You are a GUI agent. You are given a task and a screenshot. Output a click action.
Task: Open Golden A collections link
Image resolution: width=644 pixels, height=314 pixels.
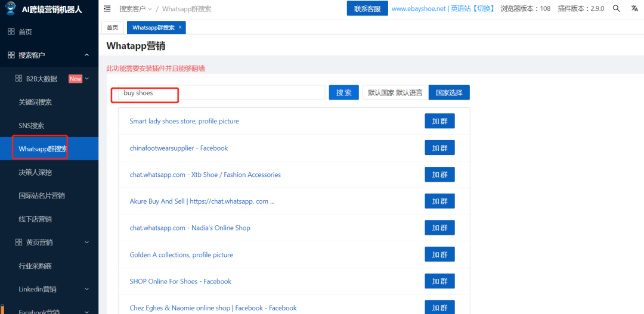pyautogui.click(x=181, y=255)
